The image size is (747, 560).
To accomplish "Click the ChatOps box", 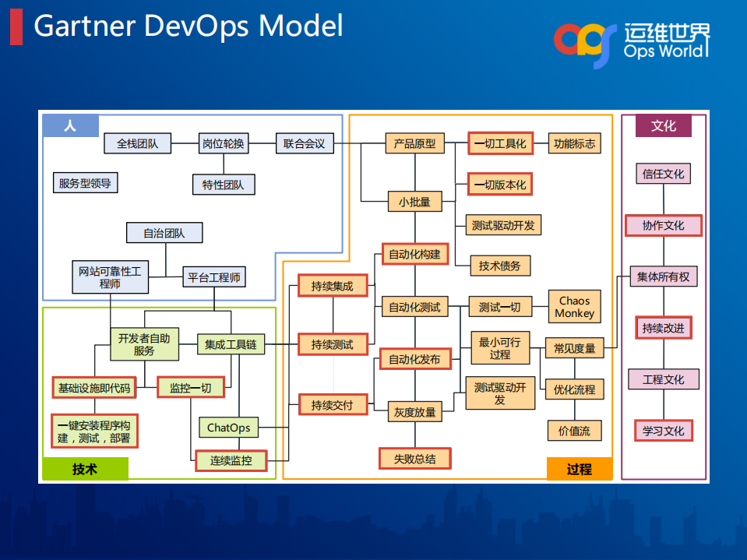I will pyautogui.click(x=228, y=428).
